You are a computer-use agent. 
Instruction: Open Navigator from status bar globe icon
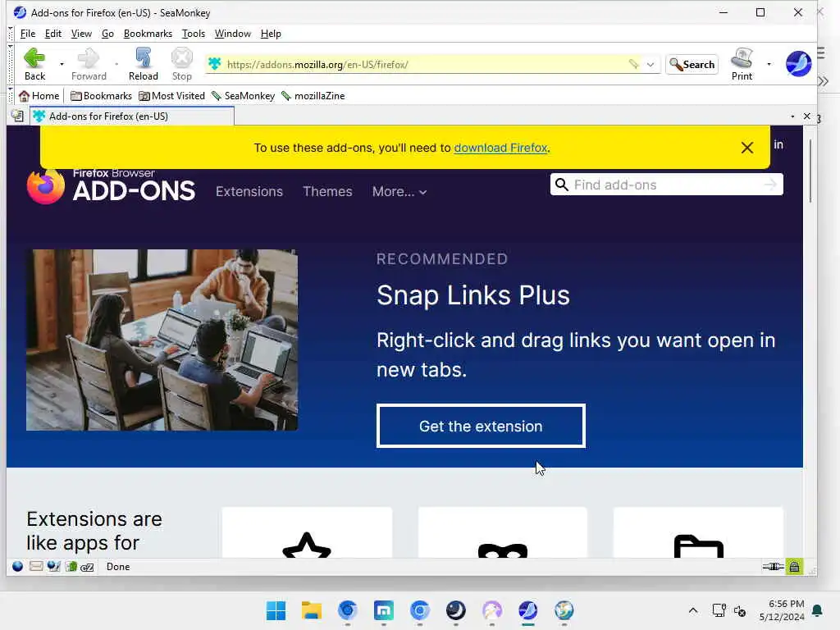18,566
